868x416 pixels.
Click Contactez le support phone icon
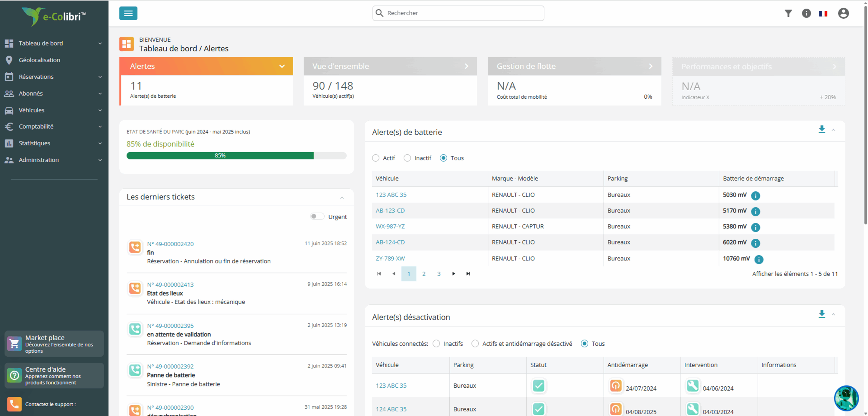click(14, 404)
